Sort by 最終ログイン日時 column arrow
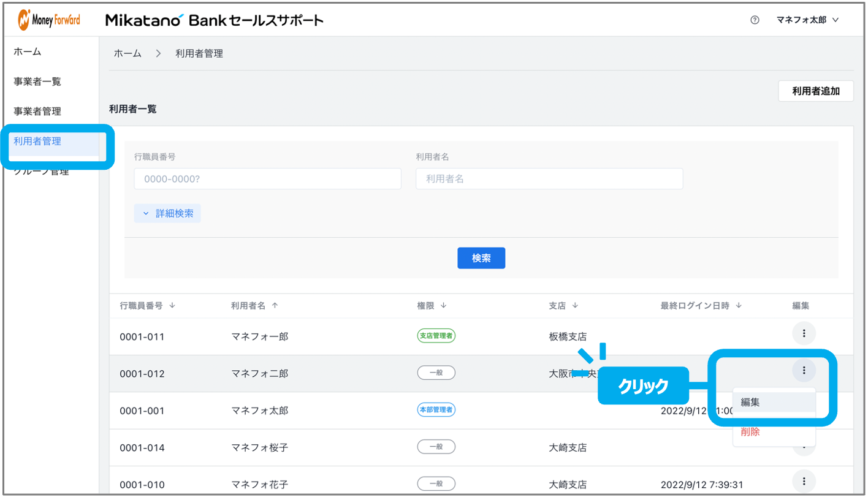Viewport: 868px width, 497px height. click(x=739, y=306)
